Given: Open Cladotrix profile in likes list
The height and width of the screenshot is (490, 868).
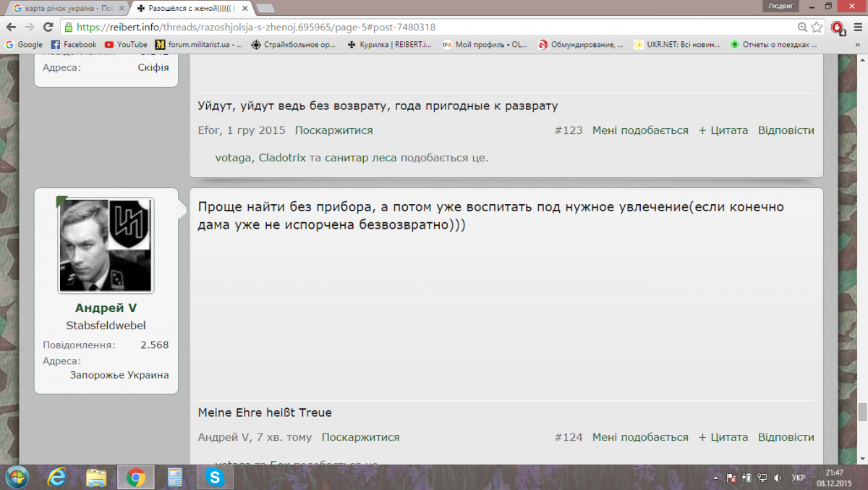Looking at the screenshot, I should point(282,158).
